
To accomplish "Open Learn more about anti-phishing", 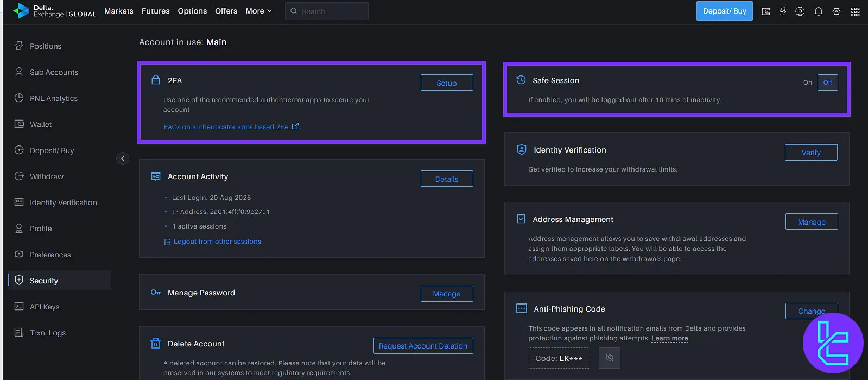I will (x=670, y=338).
